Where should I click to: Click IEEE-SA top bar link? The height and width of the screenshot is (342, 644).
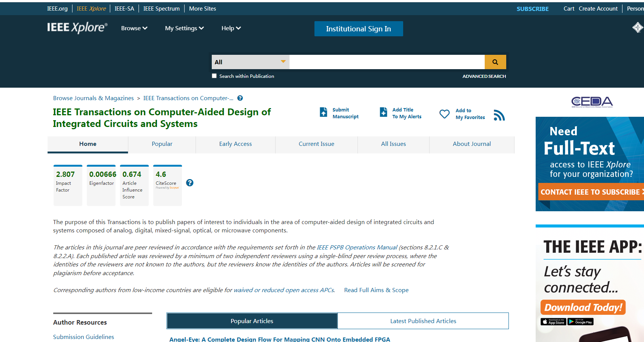(125, 9)
